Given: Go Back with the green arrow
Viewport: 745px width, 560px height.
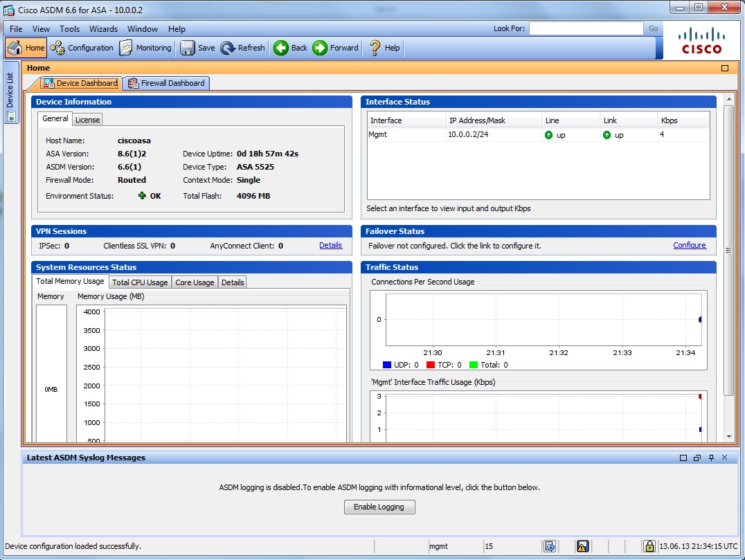Looking at the screenshot, I should (x=291, y=48).
